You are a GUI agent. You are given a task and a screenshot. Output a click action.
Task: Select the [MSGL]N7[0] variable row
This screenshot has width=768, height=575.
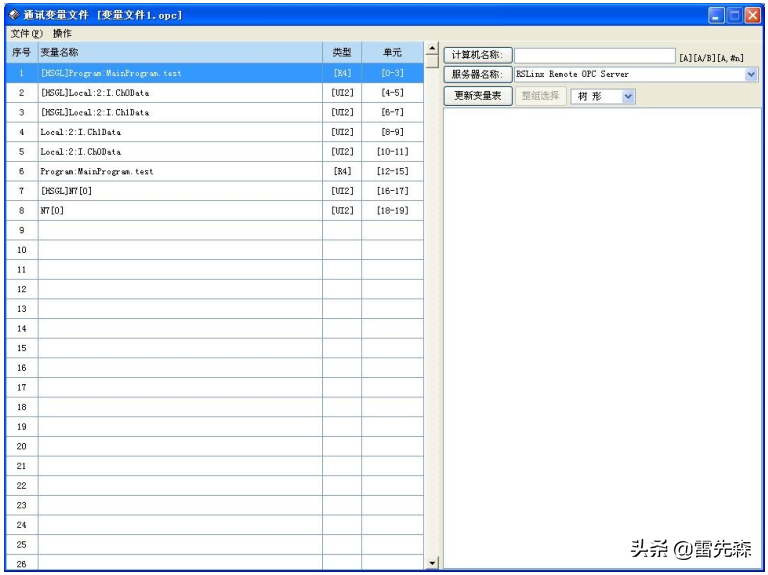pyautogui.click(x=180, y=191)
